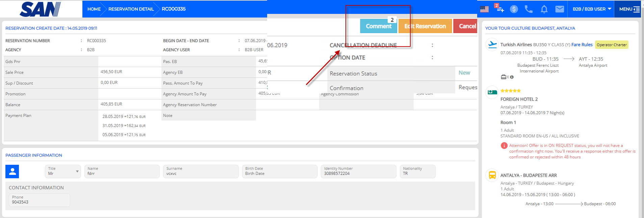Open the mail envelope icon
Screen dimensions: 644x218
click(x=560, y=9)
